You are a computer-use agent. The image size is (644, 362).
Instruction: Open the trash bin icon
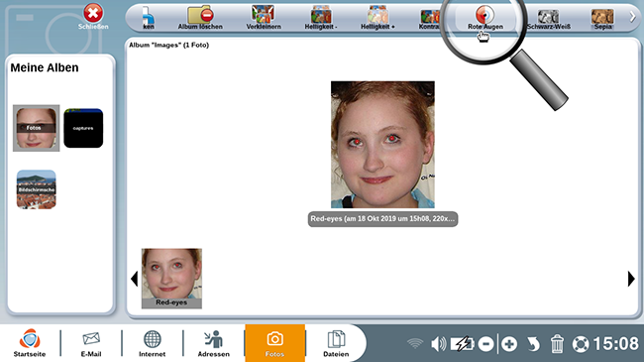tap(557, 344)
